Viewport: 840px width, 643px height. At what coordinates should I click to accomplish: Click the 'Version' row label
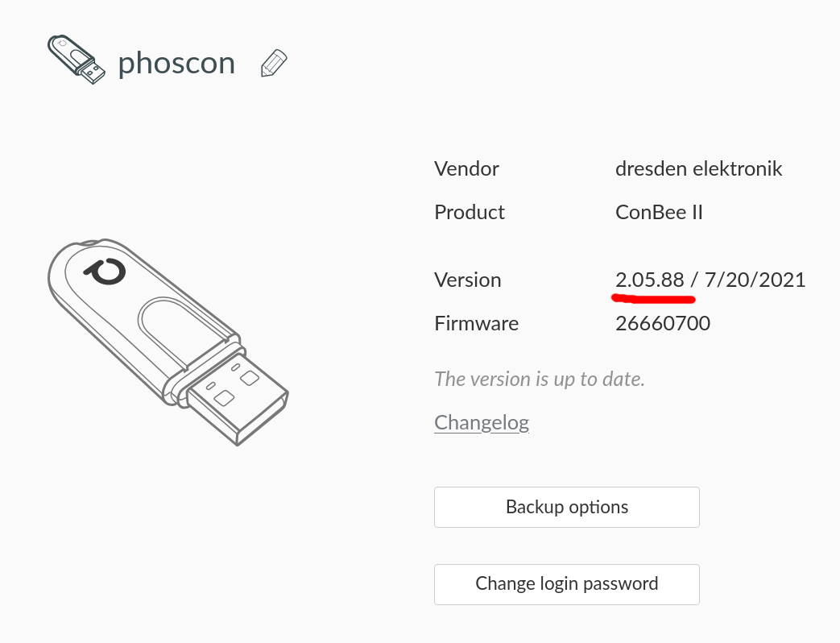coord(468,280)
